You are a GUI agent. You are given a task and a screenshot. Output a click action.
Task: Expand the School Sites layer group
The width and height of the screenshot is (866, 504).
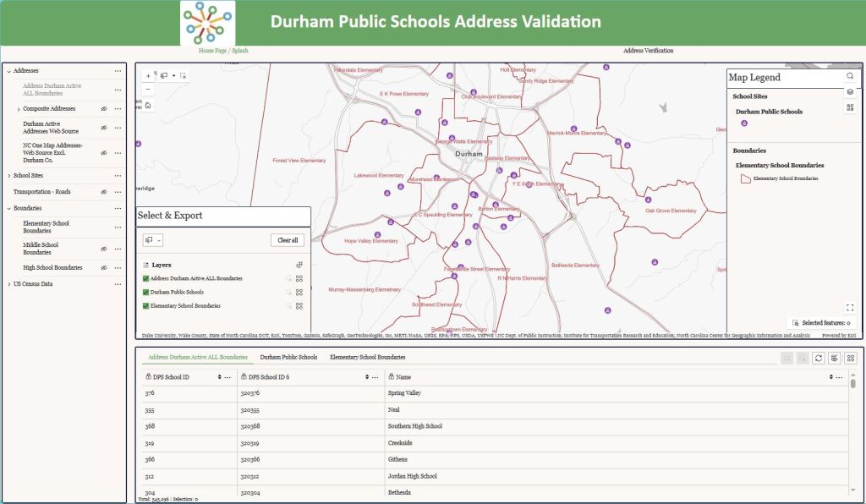pos(8,175)
